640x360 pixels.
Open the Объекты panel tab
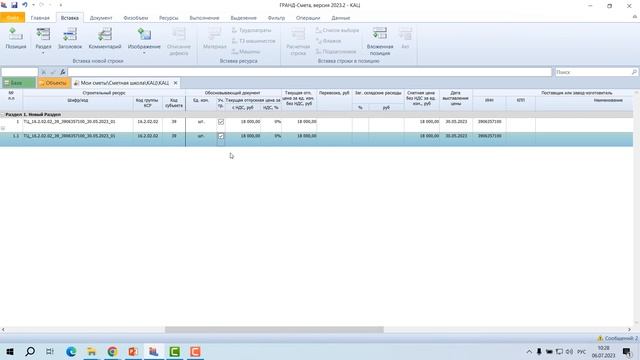(53, 83)
